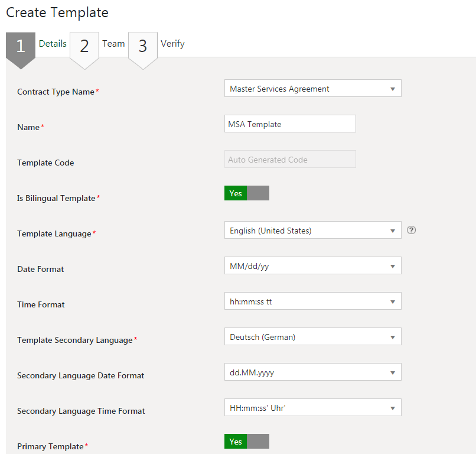Image resolution: width=476 pixels, height=454 pixels.
Task: Switch to the Team tab label
Action: (x=113, y=44)
